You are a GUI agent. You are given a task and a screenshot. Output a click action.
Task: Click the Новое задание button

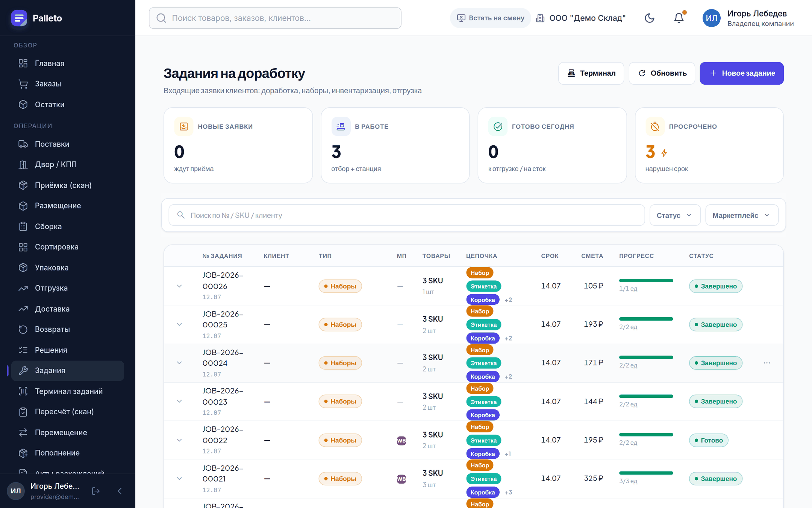(x=741, y=73)
